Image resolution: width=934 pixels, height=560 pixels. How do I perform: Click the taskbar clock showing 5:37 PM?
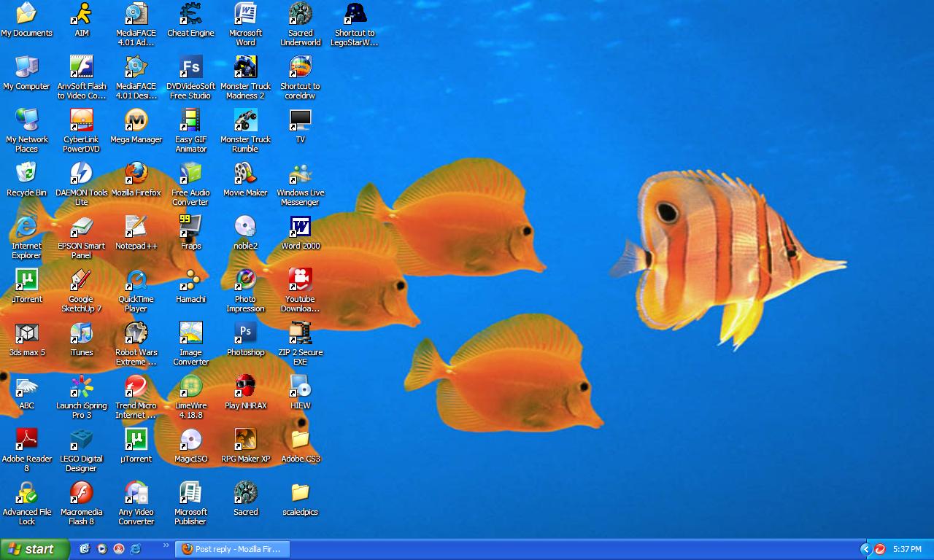[x=907, y=549]
